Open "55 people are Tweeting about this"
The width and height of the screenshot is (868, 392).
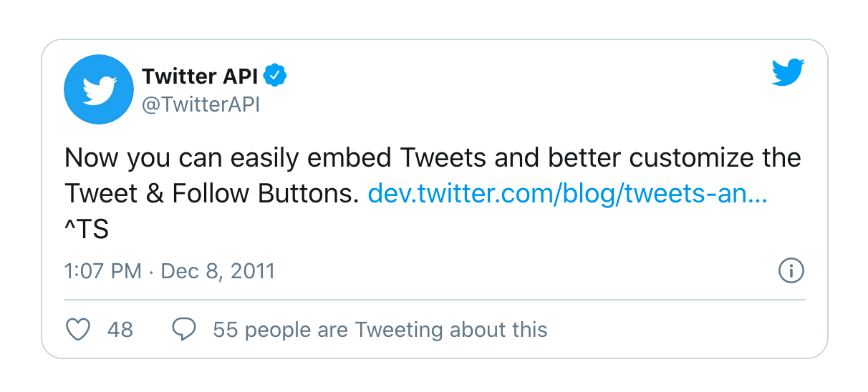(380, 330)
